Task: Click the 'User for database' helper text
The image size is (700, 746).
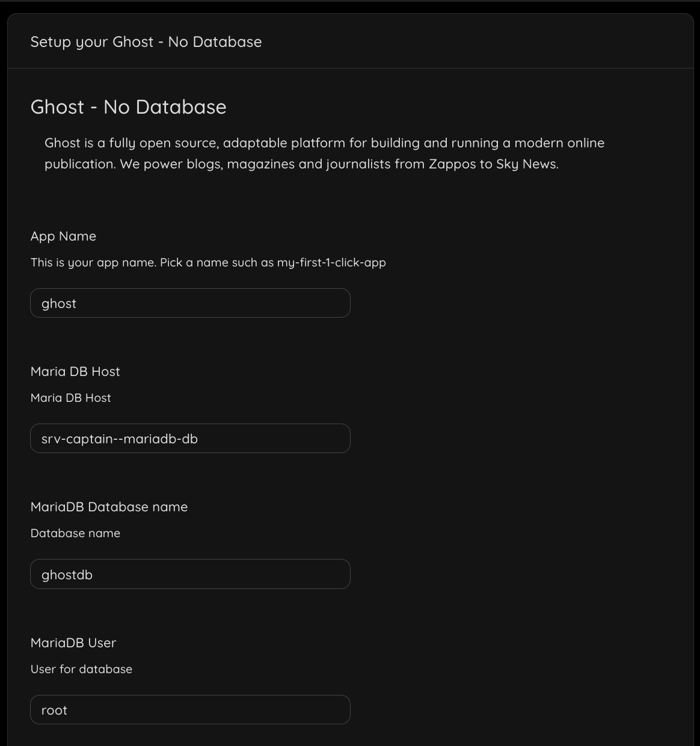Action: pos(81,670)
